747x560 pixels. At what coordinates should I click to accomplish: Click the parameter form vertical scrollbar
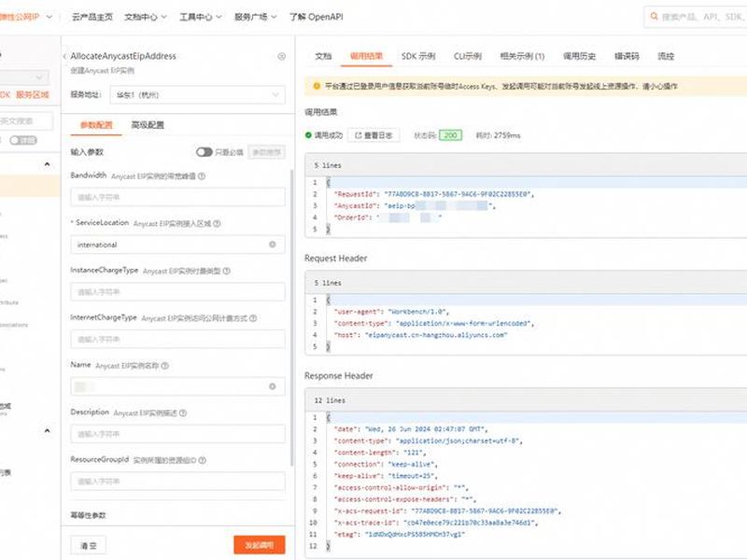292,318
